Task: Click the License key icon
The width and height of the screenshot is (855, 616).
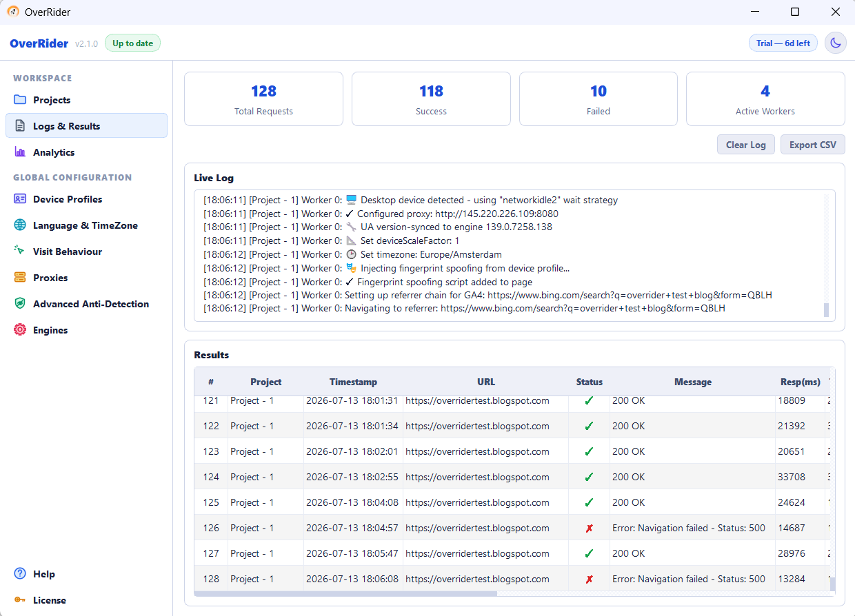Action: [x=20, y=600]
